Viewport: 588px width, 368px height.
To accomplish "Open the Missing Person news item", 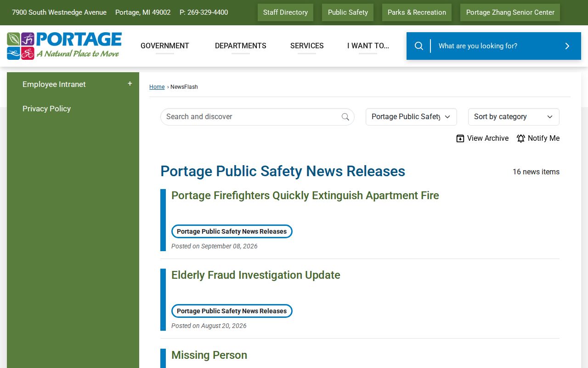I will (x=209, y=355).
